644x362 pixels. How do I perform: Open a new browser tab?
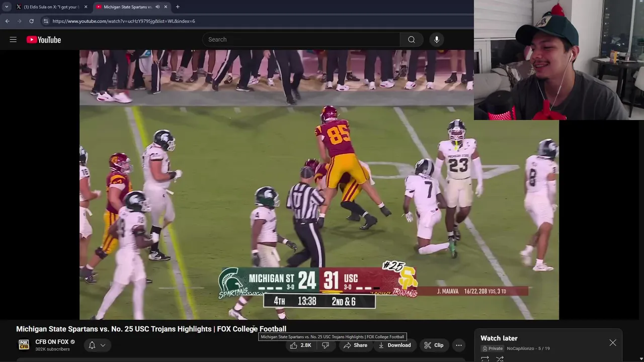[178, 7]
